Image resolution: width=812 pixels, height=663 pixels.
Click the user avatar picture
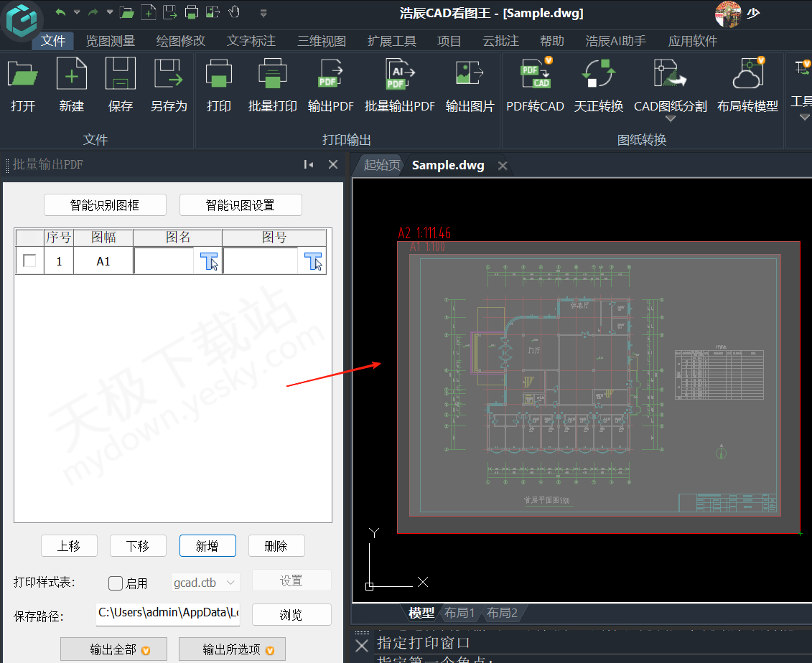(x=727, y=14)
